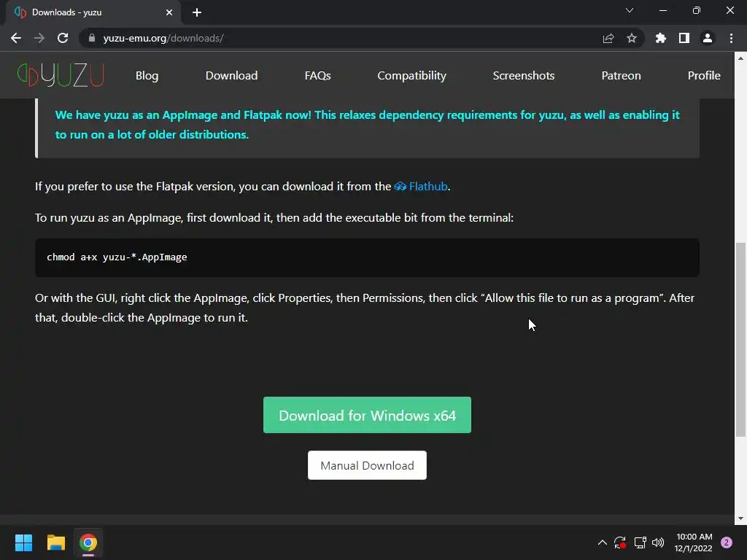Close the Downloads - yuzu tab
Image resolution: width=747 pixels, height=560 pixels.
point(169,12)
